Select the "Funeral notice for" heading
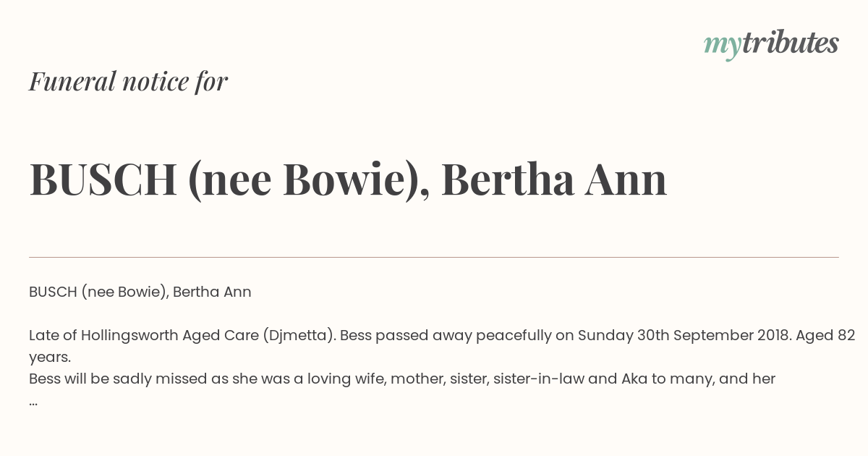Viewport: 868px width, 456px height. (128, 82)
